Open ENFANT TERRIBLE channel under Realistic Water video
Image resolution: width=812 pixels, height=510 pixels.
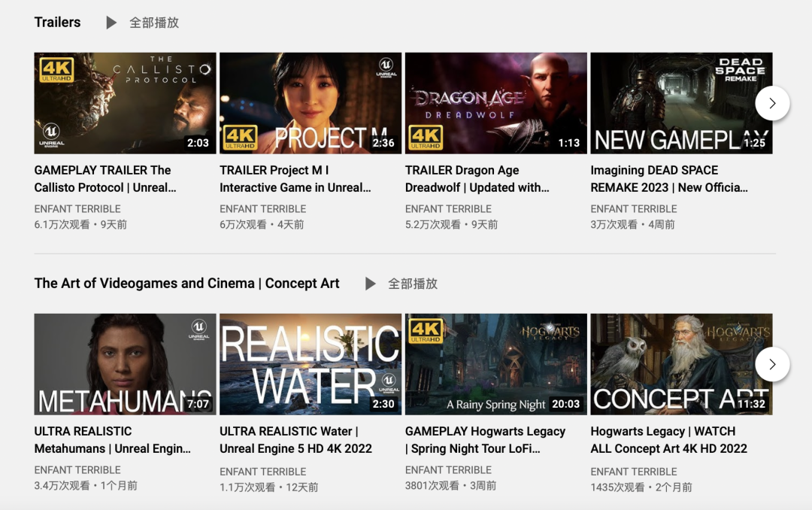[262, 472]
